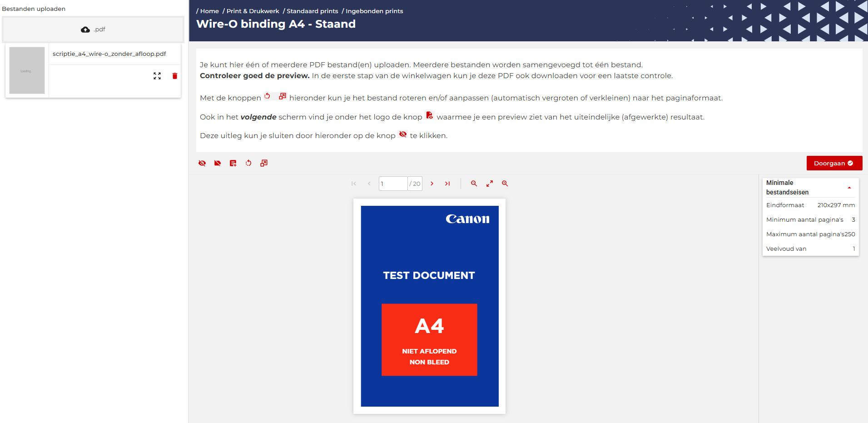868x423 pixels.
Task: Rotate the file with the rotate icon
Action: pos(248,163)
